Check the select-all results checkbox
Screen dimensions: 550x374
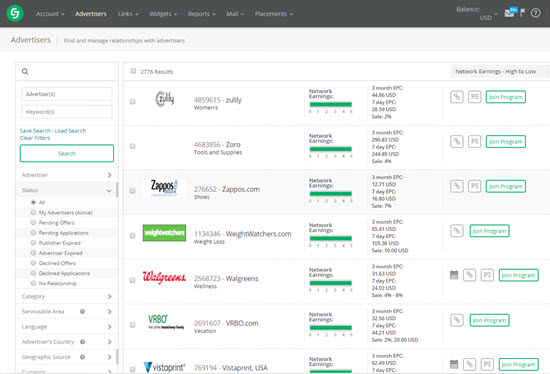[133, 71]
